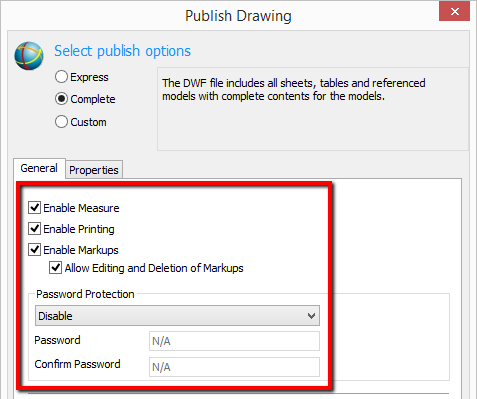Choose the Custom publish option
The height and width of the screenshot is (399, 477).
(x=61, y=122)
